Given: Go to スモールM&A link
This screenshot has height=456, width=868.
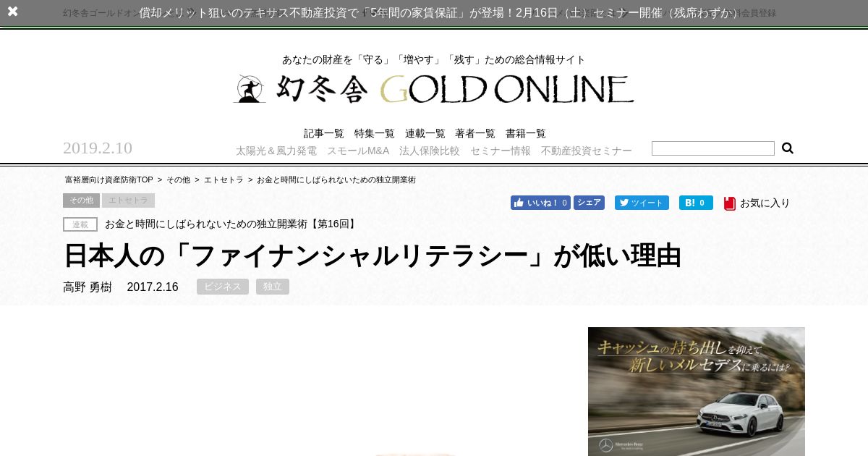Looking at the screenshot, I should coord(358,151).
